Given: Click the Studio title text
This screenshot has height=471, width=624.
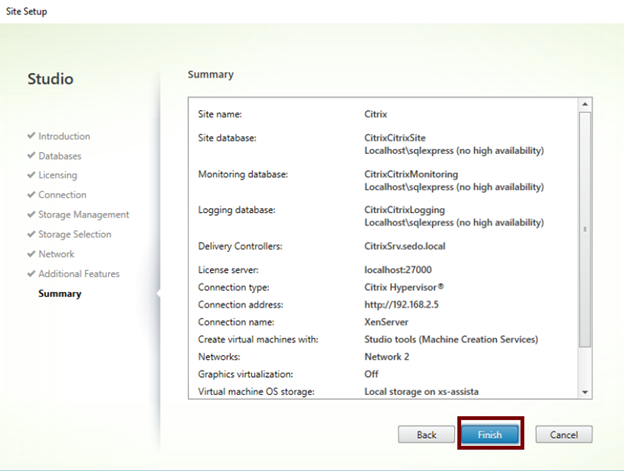Looking at the screenshot, I should 51,78.
